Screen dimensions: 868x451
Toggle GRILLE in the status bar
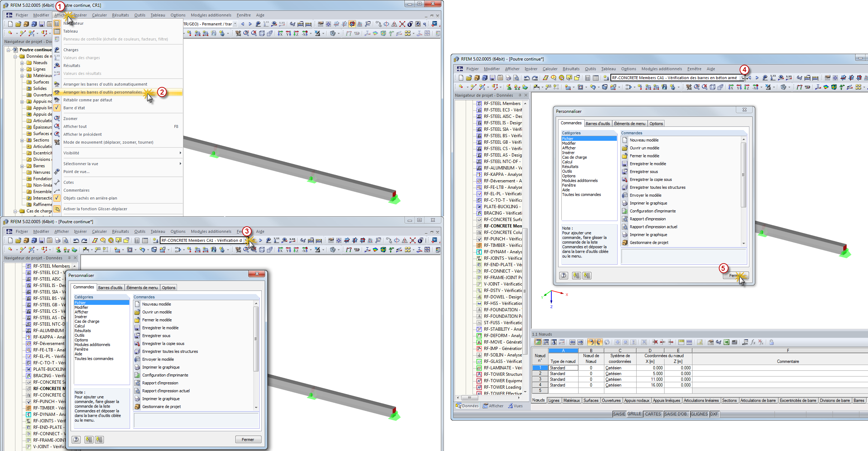click(x=634, y=414)
